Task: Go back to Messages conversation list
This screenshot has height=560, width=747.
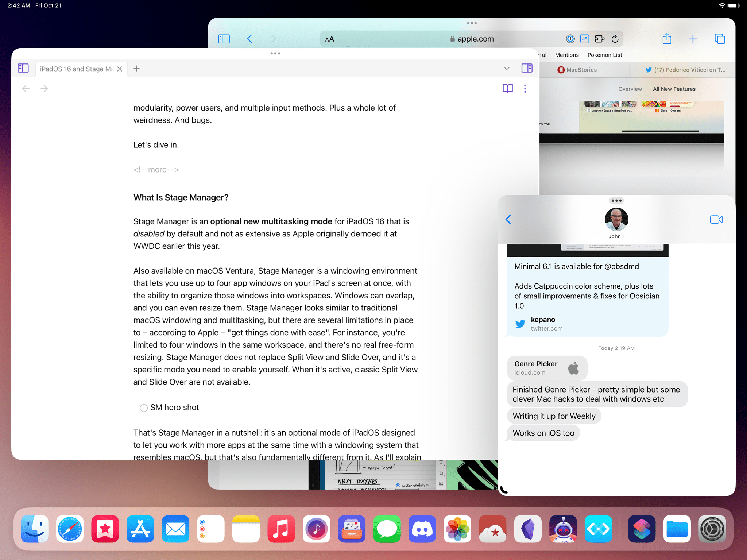Action: (508, 219)
